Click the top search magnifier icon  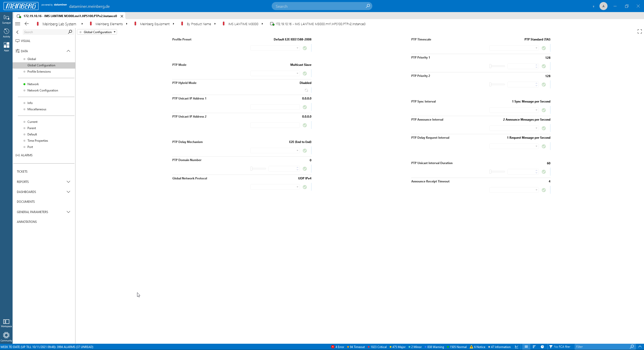click(368, 6)
